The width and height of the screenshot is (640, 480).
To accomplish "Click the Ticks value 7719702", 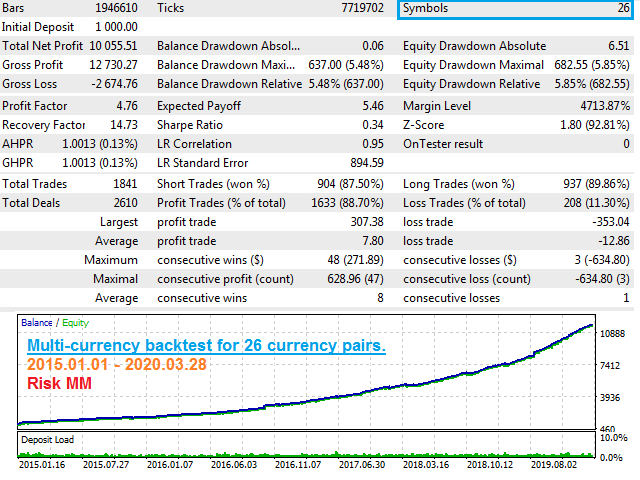I will pyautogui.click(x=362, y=8).
